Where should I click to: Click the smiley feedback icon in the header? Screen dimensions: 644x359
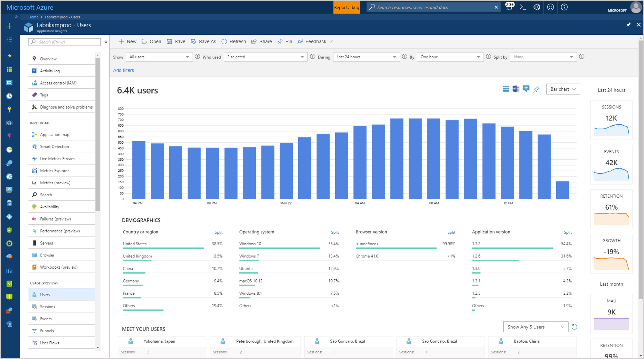click(550, 7)
